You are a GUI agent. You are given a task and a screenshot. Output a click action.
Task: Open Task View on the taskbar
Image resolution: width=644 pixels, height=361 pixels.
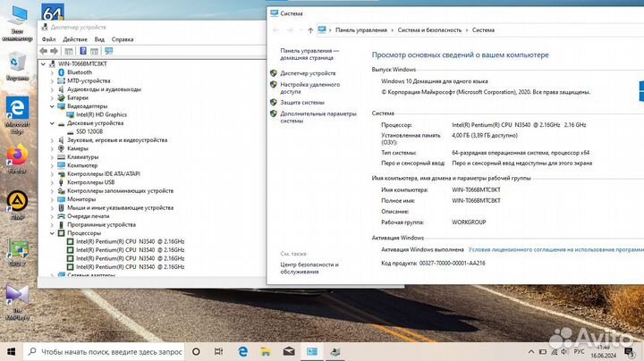tap(218, 351)
